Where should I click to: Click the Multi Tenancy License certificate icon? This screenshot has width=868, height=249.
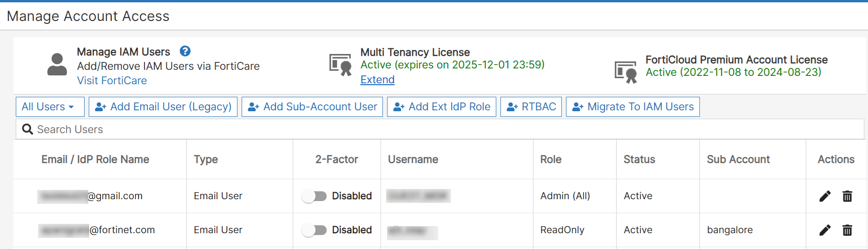pyautogui.click(x=341, y=65)
